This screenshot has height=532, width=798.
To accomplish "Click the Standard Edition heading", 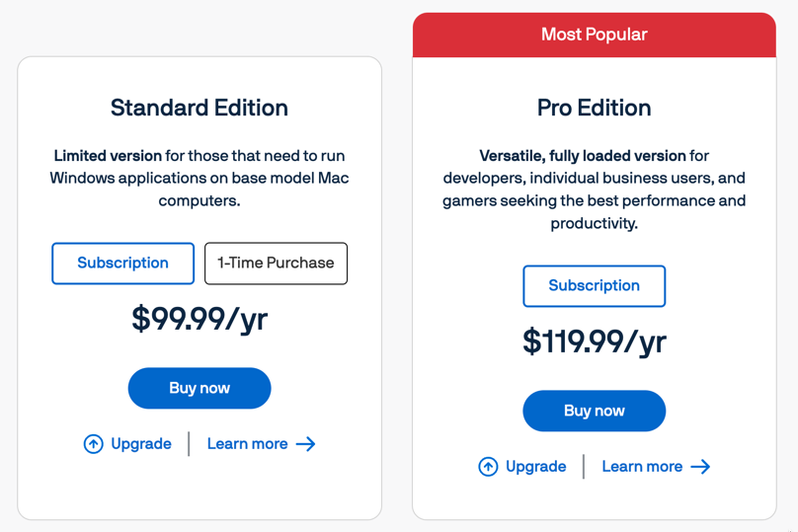I will 199,108.
